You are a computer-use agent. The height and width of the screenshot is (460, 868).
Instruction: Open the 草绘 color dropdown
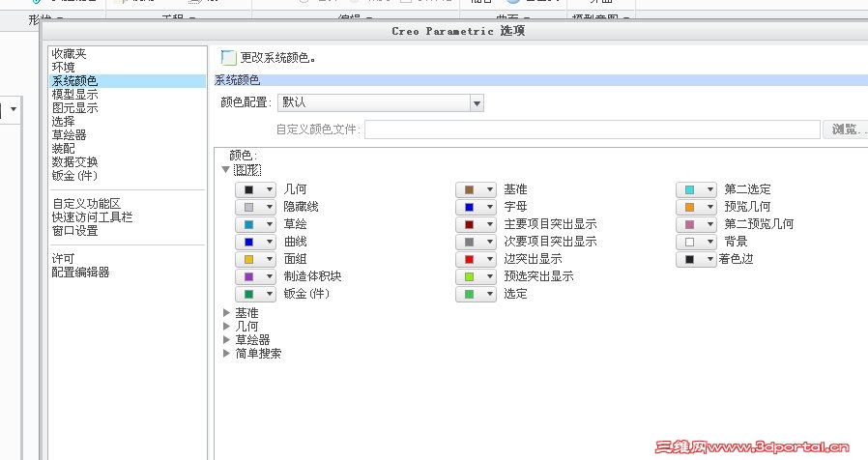pyautogui.click(x=255, y=225)
